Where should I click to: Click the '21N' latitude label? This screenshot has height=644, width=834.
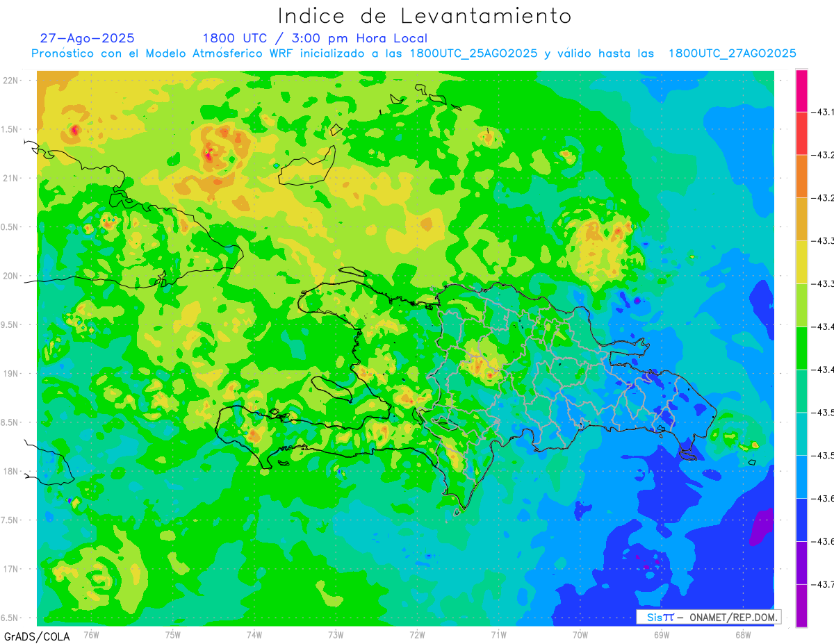11,178
